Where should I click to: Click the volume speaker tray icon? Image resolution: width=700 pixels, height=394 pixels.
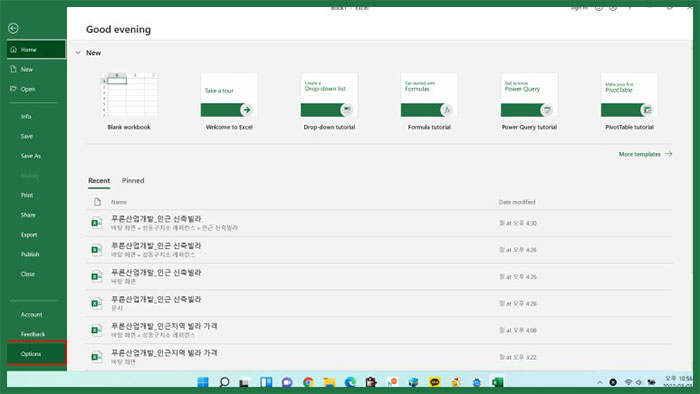[x=639, y=382]
